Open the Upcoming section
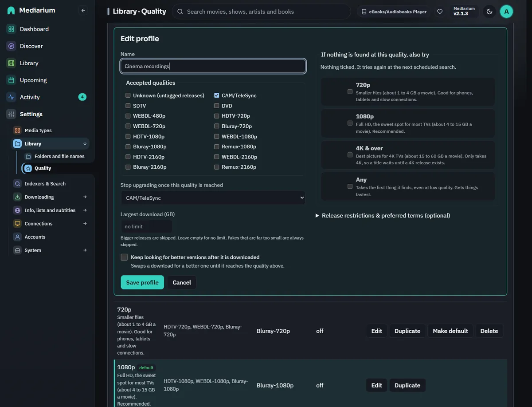532x407 pixels. tap(47, 80)
